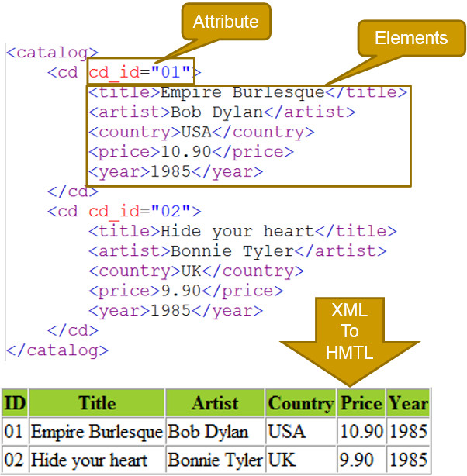Select table cell containing ID 01

tap(15, 431)
